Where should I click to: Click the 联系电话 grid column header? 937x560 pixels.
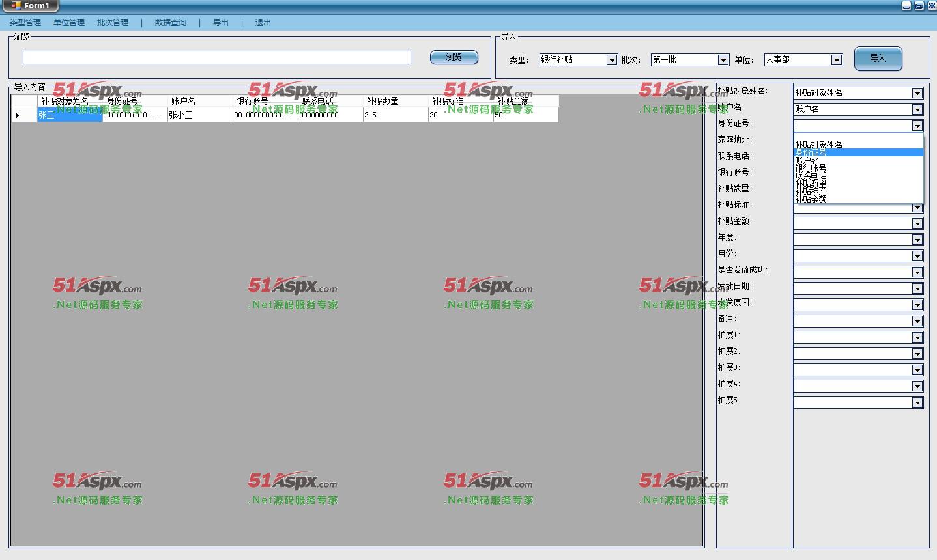(x=330, y=101)
